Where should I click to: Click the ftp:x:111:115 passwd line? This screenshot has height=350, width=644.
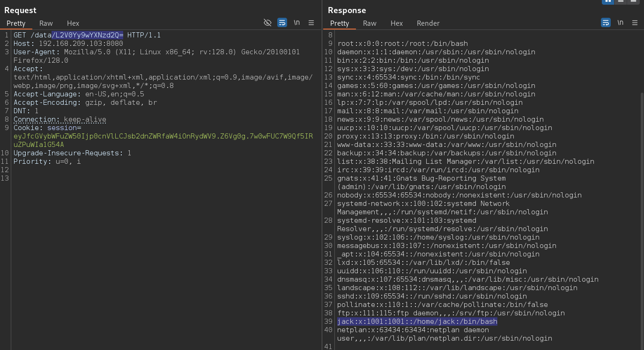(x=451, y=313)
